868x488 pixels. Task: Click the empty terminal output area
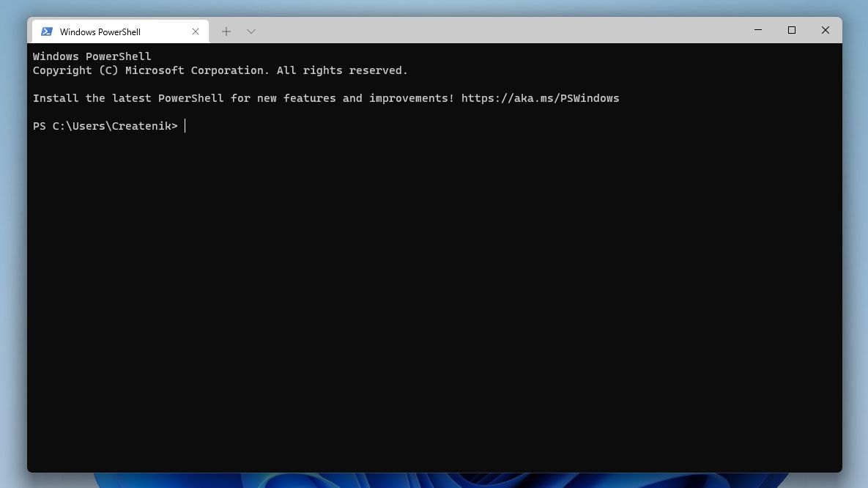432,293
